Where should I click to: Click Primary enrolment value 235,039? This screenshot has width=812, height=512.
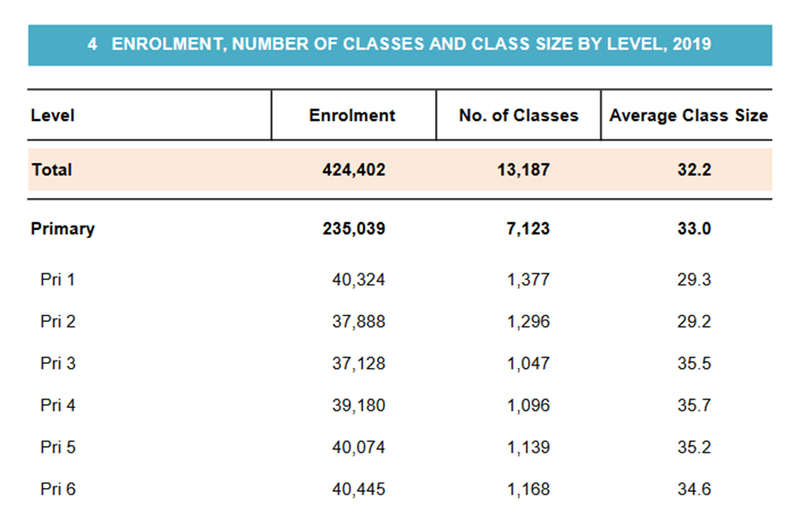pos(353,229)
